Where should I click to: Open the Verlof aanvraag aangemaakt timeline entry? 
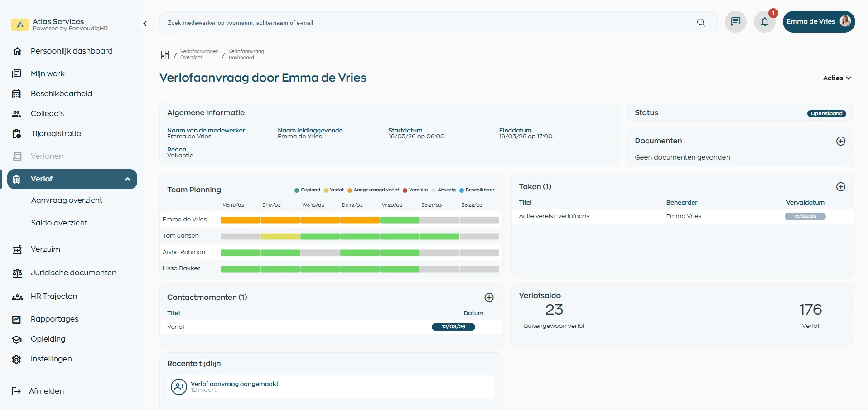(x=234, y=384)
